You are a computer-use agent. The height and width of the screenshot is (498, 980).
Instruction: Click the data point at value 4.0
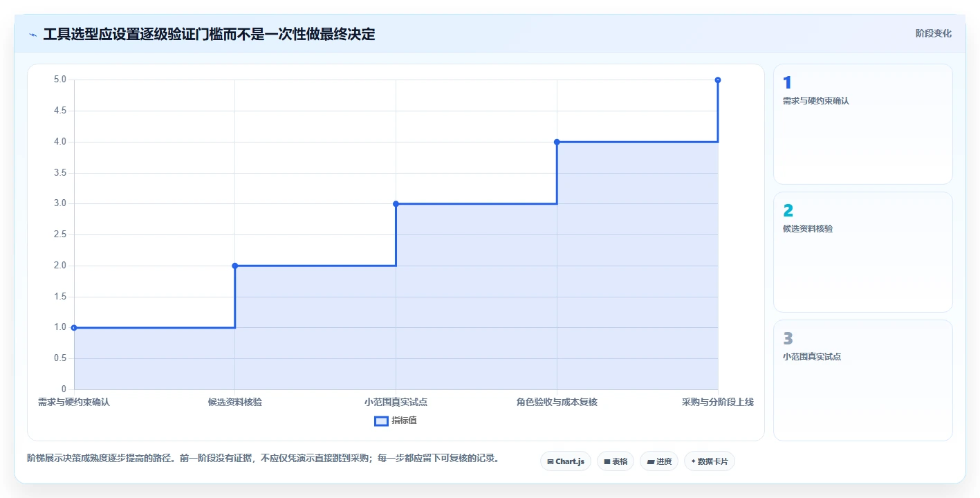click(x=557, y=142)
